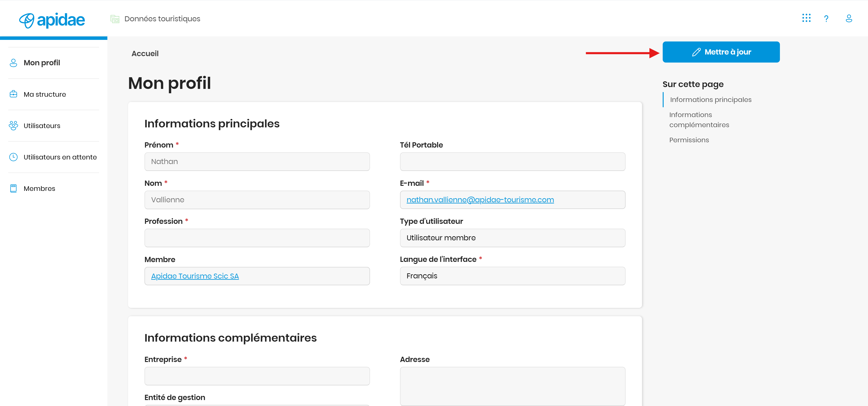This screenshot has width=868, height=406.
Task: Open the user account icon
Action: pyautogui.click(x=849, y=18)
